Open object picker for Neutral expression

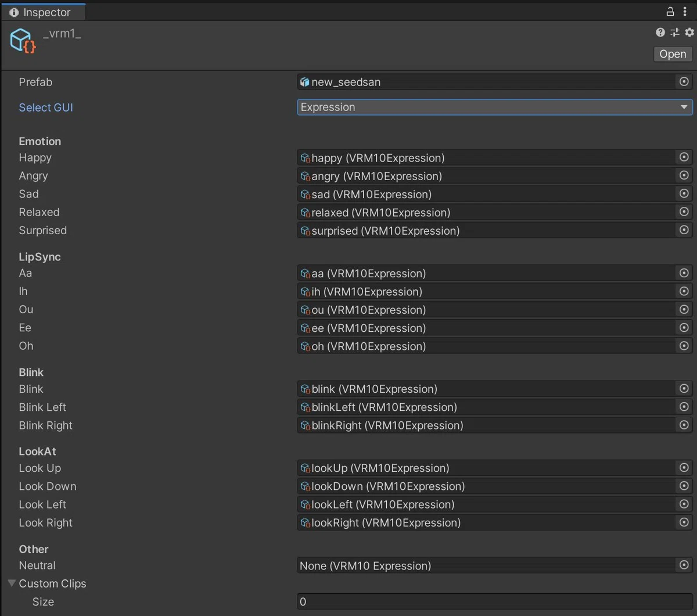(x=684, y=565)
